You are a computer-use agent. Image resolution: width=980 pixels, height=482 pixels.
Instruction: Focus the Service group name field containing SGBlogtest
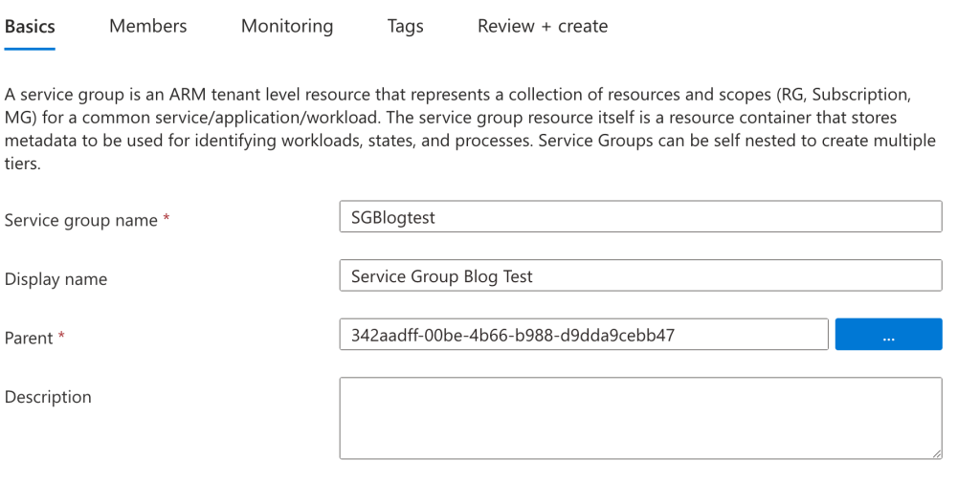click(x=640, y=217)
